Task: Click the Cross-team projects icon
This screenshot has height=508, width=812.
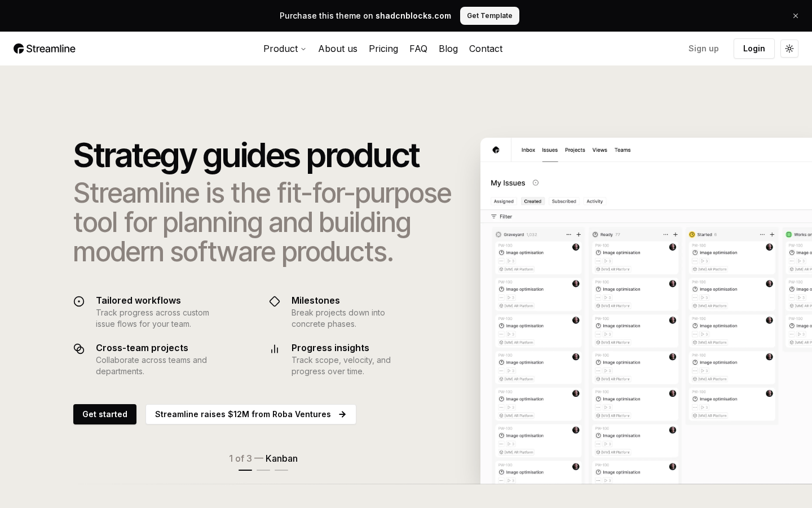Action: click(x=79, y=349)
